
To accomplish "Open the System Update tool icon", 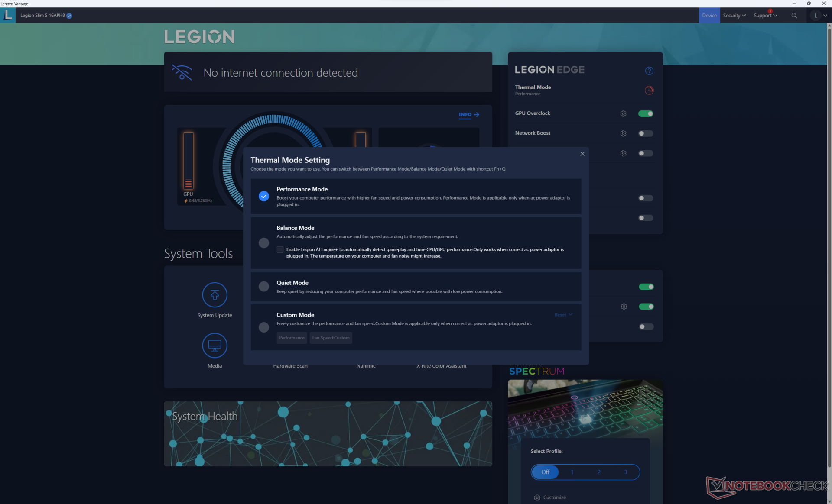I will coord(214,295).
